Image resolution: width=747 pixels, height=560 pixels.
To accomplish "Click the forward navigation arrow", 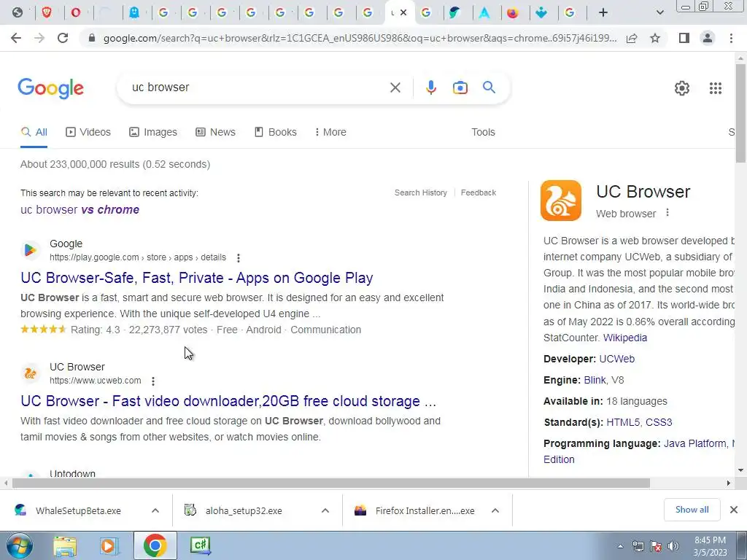I will click(x=39, y=38).
